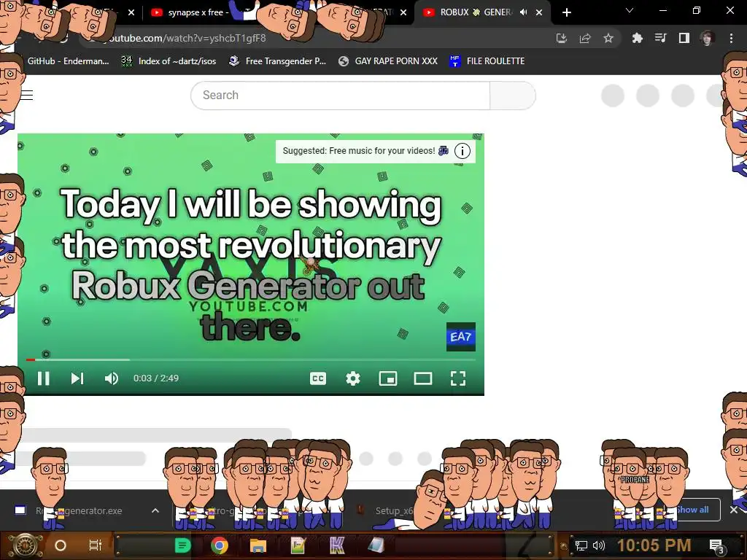Screen dimensions: 747x560
Task: Mute the tab via its speaker icon
Action: click(x=524, y=12)
